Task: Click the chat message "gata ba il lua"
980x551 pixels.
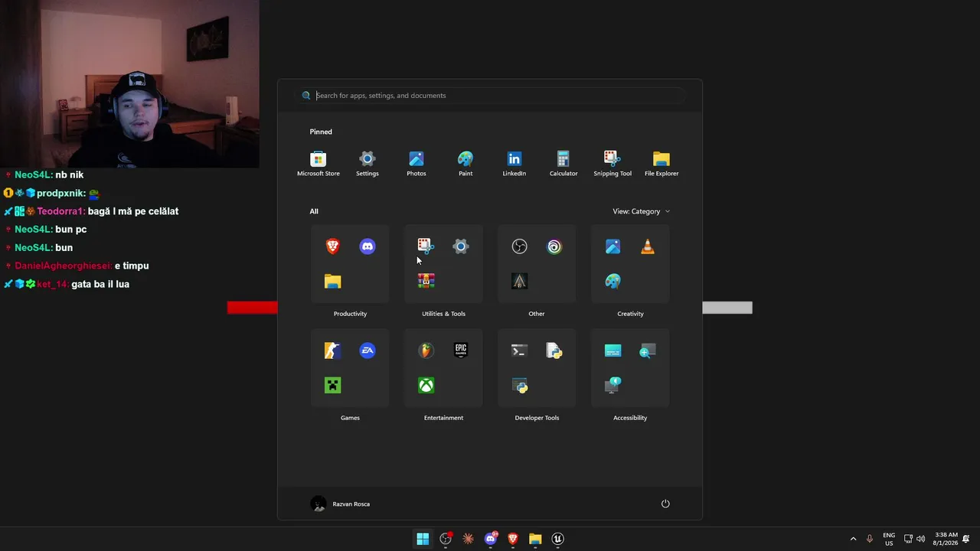Action: pyautogui.click(x=100, y=284)
